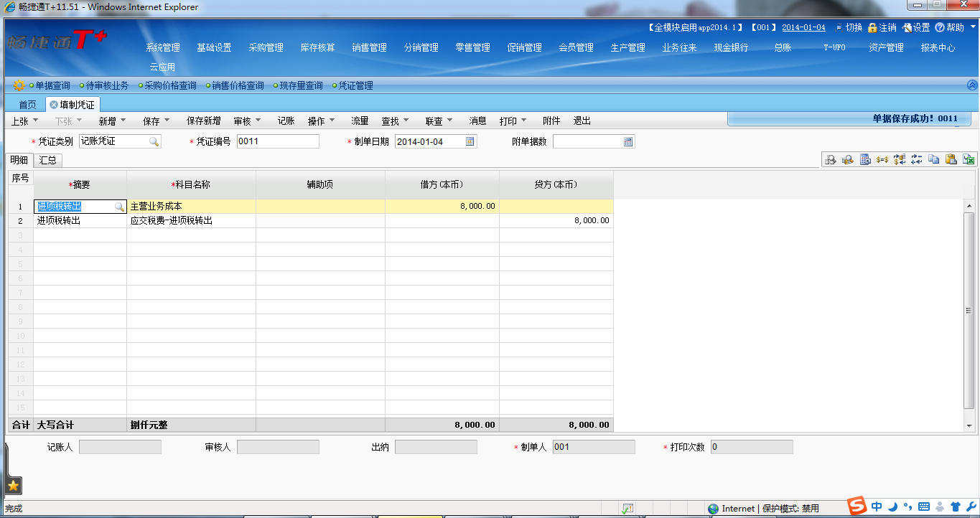980x518 pixels.
Task: Open the calculator icon in voucher toolbar
Action: [865, 160]
